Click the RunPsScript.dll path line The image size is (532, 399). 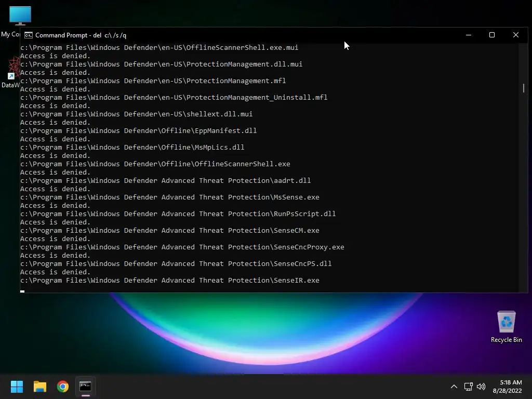[x=178, y=214]
